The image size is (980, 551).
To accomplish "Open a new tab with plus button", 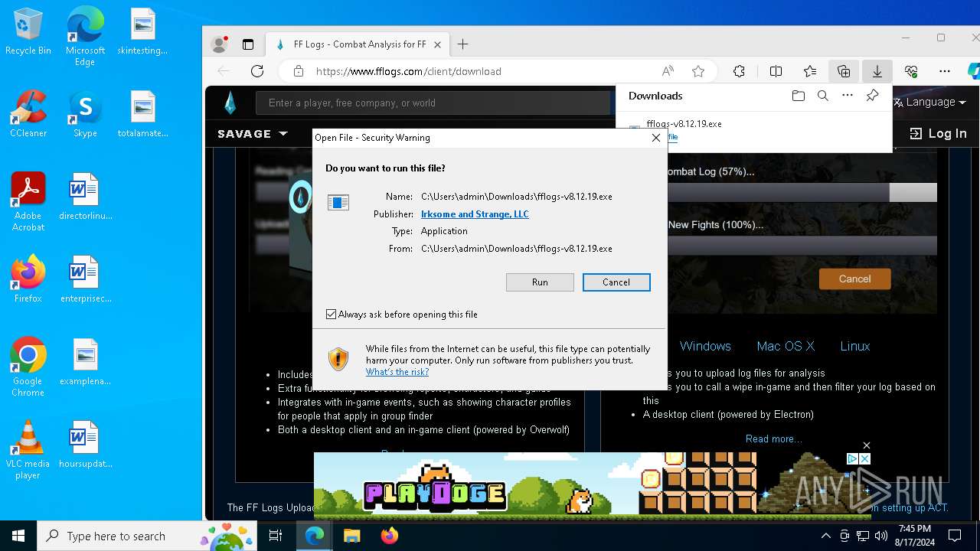I will pyautogui.click(x=462, y=44).
